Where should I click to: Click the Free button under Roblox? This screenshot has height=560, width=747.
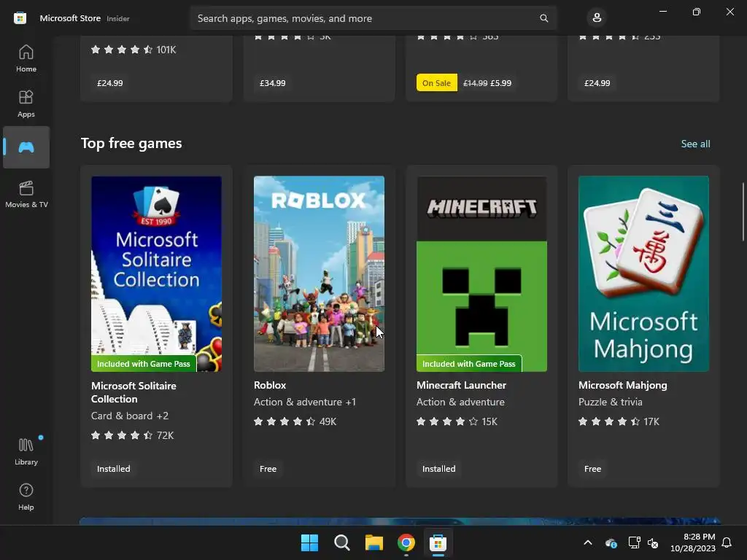click(268, 469)
